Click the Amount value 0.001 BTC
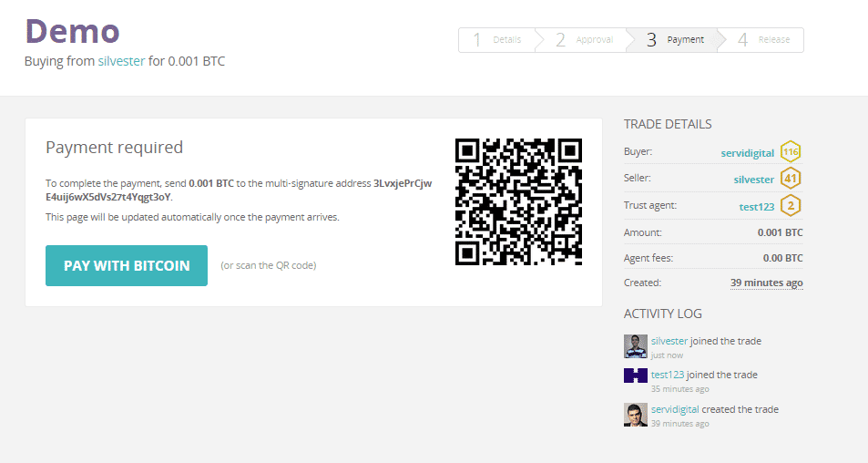Viewport: 868px width, 463px height. pos(780,232)
